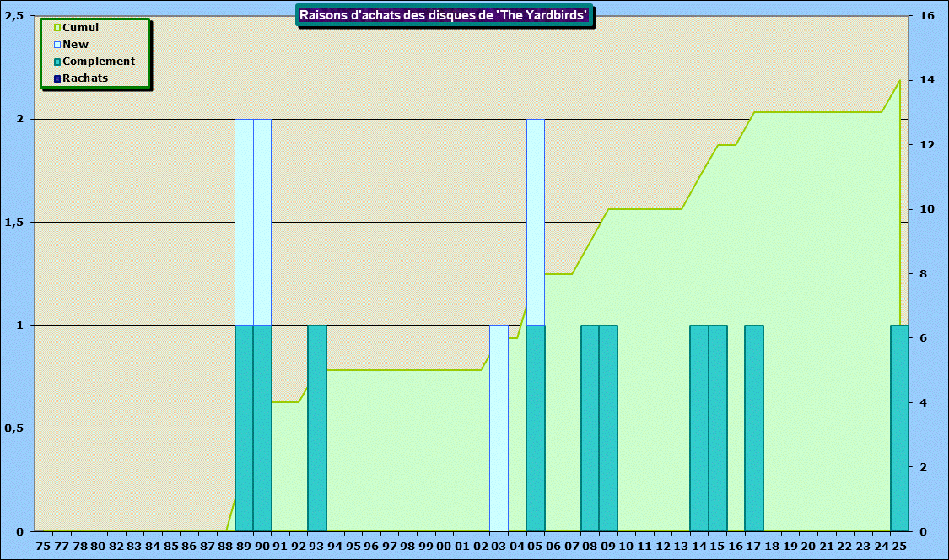Select the 'Complement' legend label
The height and width of the screenshot is (560, 949).
99,62
